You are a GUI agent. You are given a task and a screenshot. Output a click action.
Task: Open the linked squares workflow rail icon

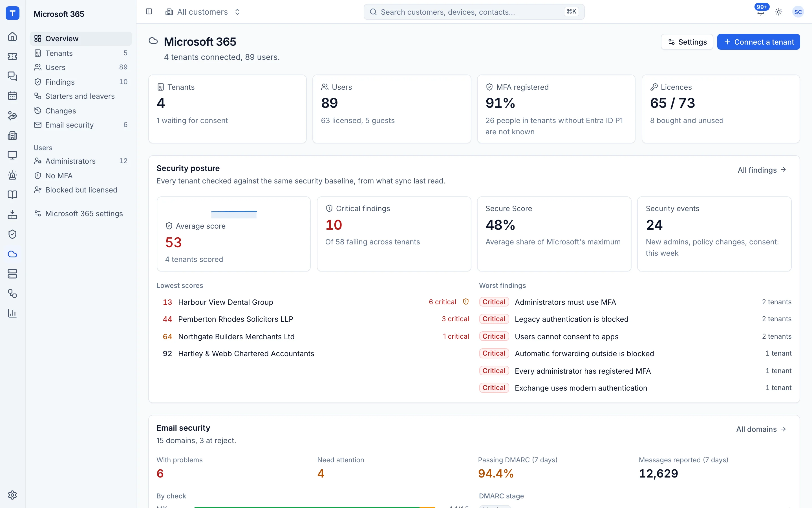click(12, 294)
